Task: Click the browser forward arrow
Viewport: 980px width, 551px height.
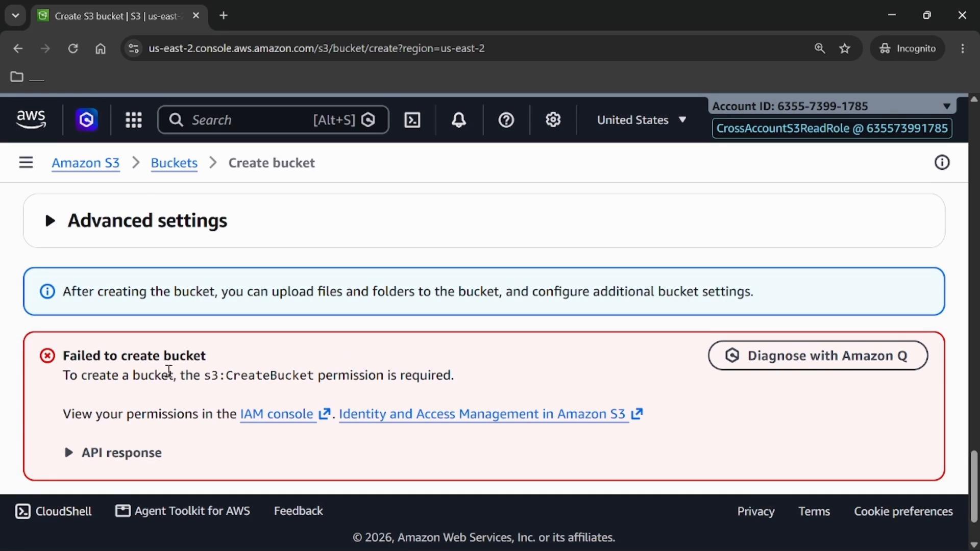Action: click(45, 48)
